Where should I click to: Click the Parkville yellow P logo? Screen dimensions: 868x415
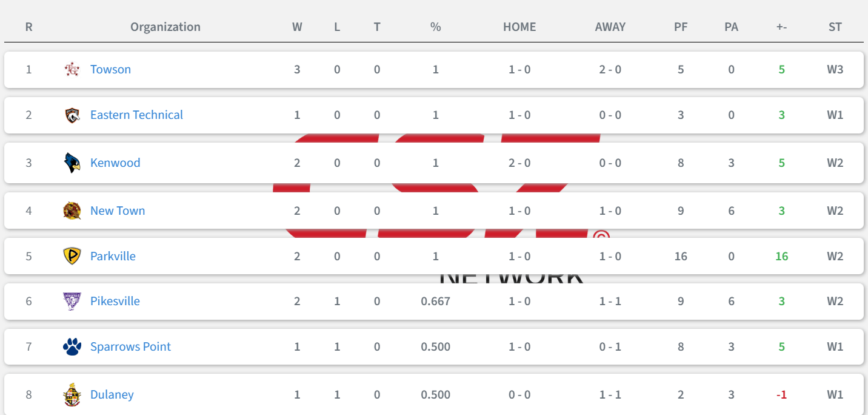(72, 256)
